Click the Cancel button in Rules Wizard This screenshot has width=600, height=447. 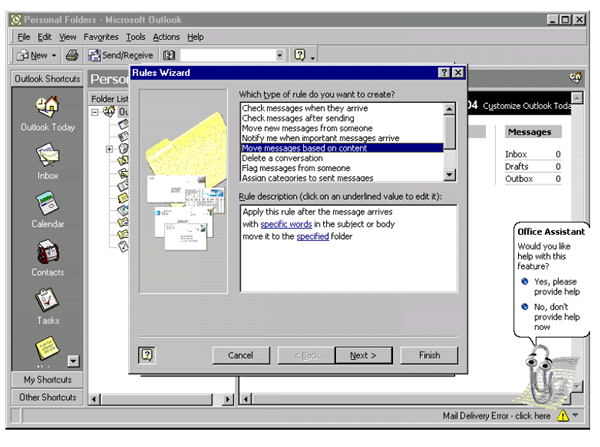pyautogui.click(x=241, y=355)
